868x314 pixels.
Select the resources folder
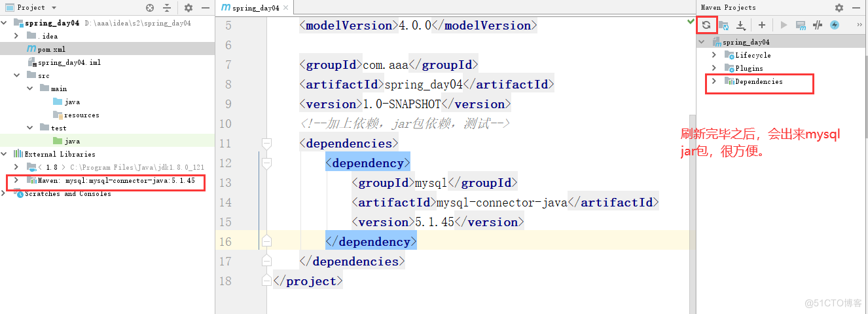81,115
